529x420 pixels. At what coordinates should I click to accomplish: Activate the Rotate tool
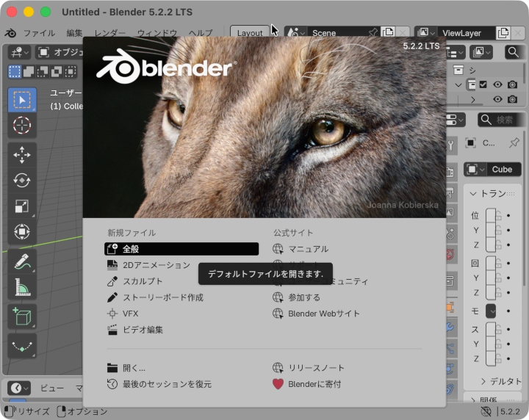click(x=22, y=181)
